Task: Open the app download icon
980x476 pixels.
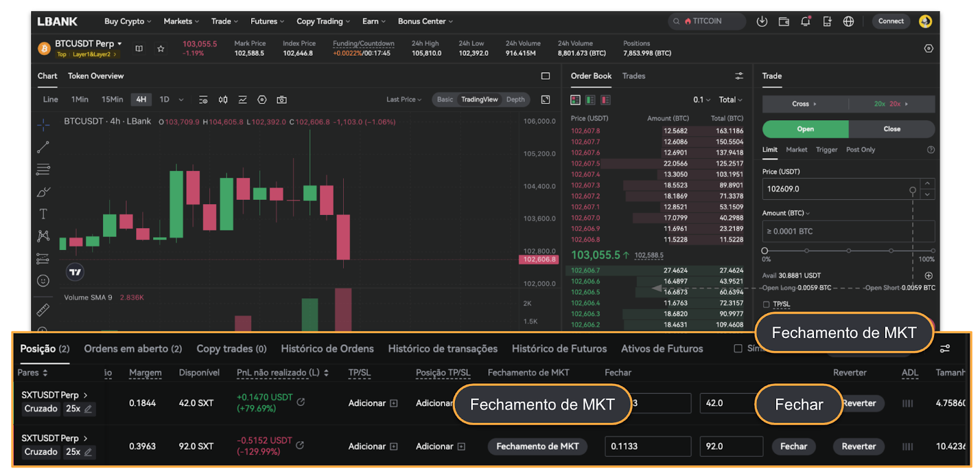Action: (x=762, y=21)
